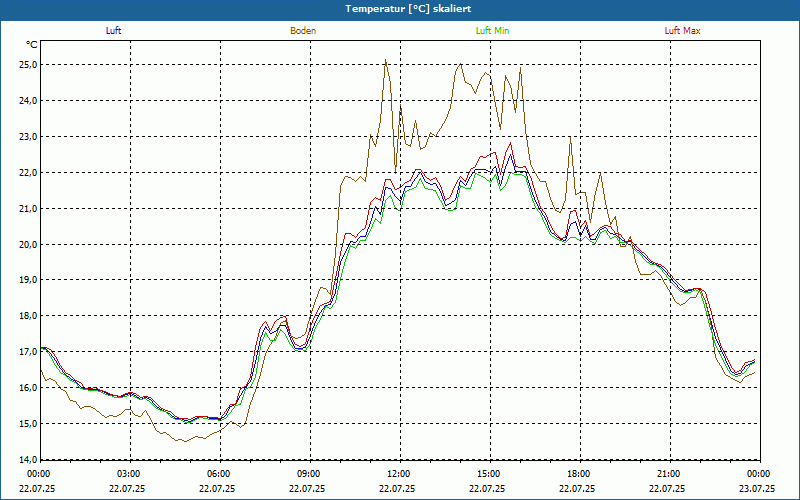Click the 23.07.25 date label
Viewport: 800px width, 500px height.
pos(757,488)
